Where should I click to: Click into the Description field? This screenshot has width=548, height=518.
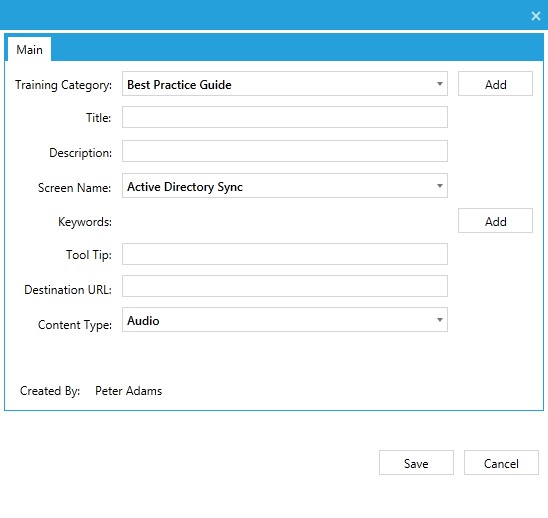(x=284, y=151)
